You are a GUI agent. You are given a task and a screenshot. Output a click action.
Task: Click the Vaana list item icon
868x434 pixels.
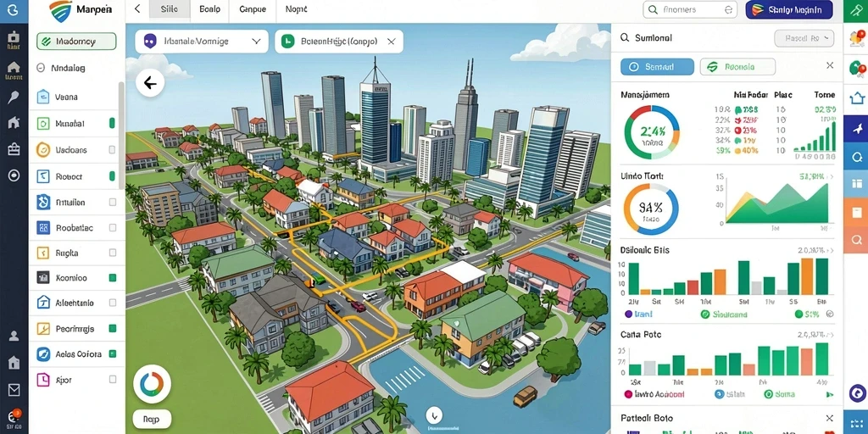[x=43, y=97]
